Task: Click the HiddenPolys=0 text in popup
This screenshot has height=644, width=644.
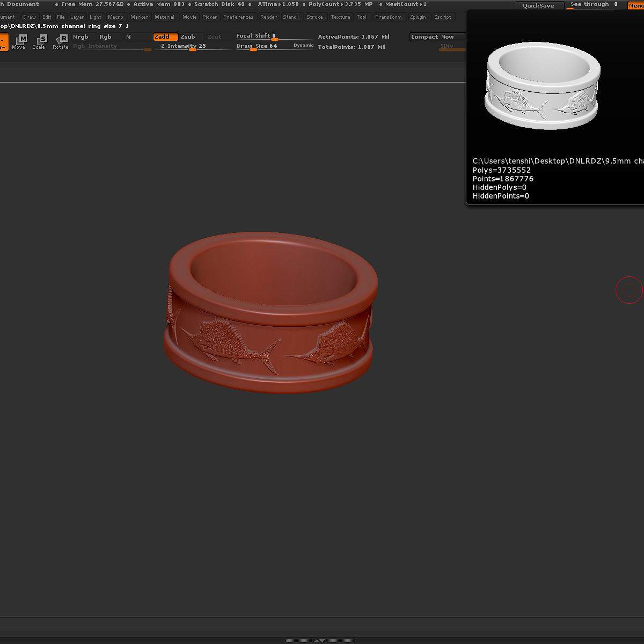Action: pyautogui.click(x=500, y=187)
